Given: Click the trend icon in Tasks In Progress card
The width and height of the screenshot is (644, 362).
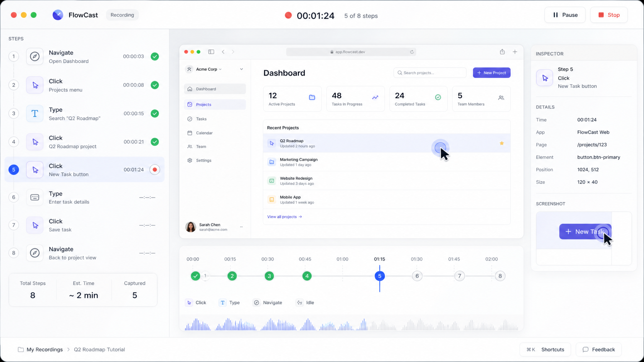Looking at the screenshot, I should (x=375, y=97).
